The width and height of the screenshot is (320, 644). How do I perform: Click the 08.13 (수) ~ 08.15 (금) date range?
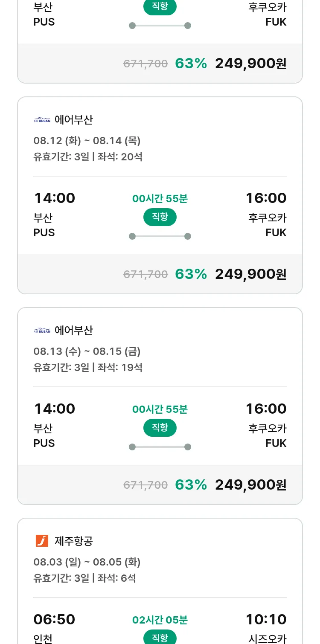tap(87, 351)
